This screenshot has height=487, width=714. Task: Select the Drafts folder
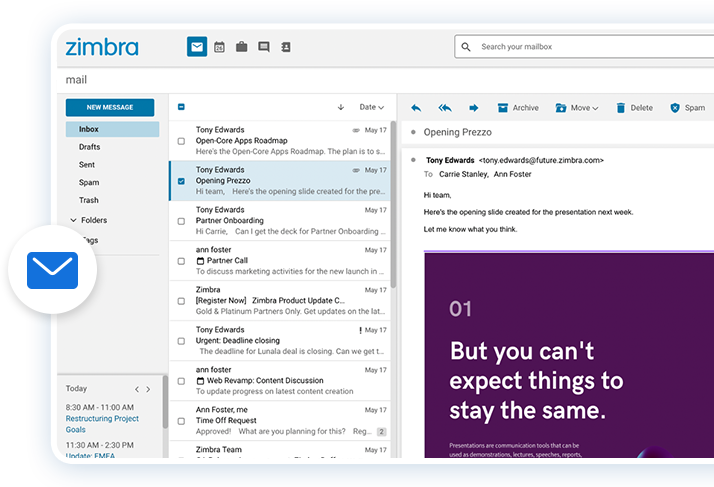(x=89, y=147)
